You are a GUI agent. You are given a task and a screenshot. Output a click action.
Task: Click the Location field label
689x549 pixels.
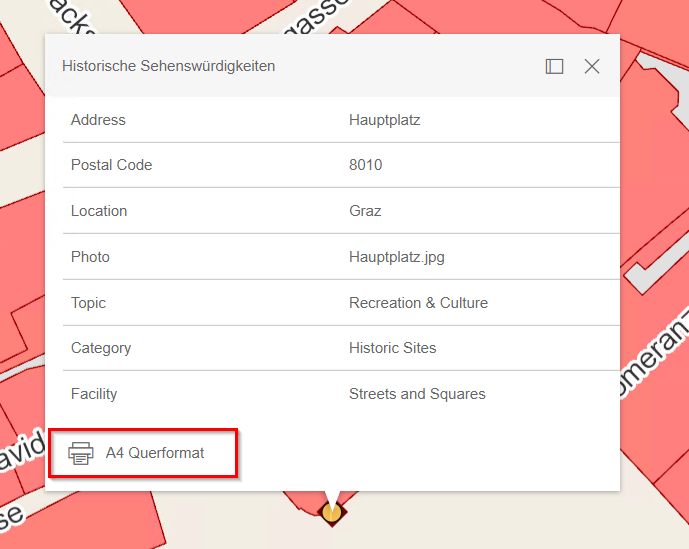[99, 211]
